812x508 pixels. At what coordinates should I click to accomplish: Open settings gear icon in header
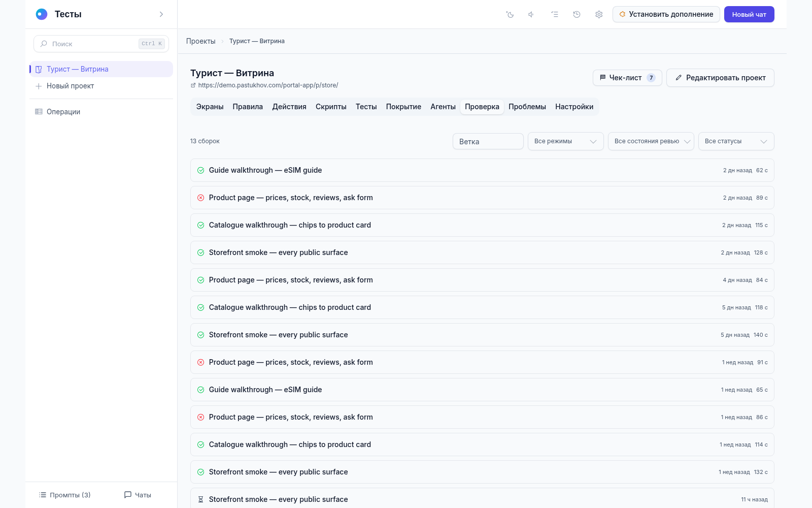point(599,14)
